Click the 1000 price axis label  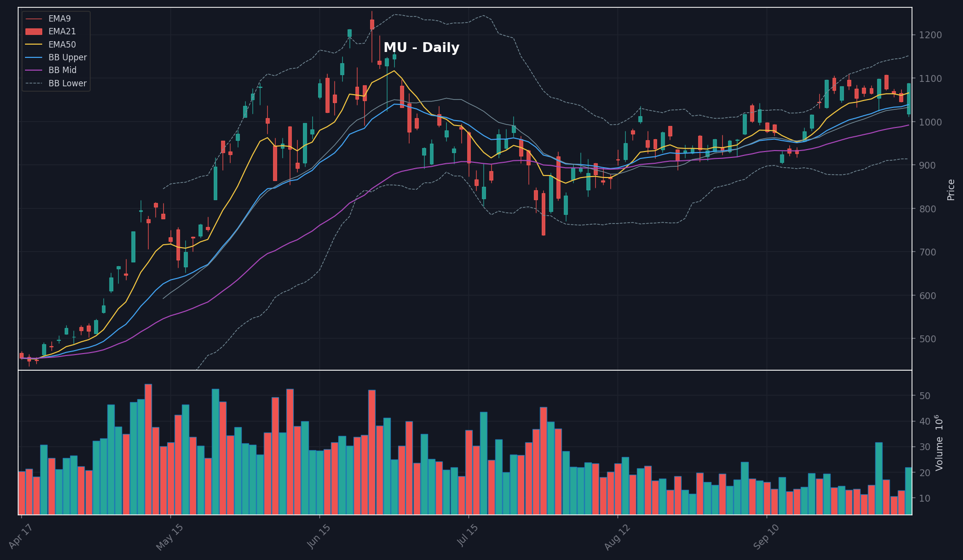coord(931,122)
